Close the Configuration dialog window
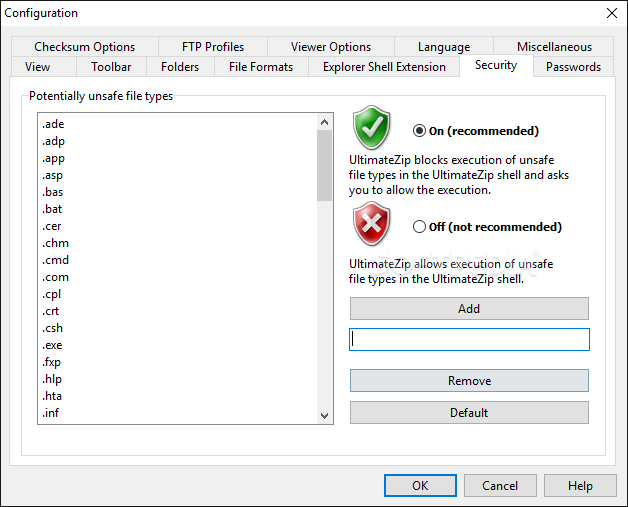 coord(612,13)
